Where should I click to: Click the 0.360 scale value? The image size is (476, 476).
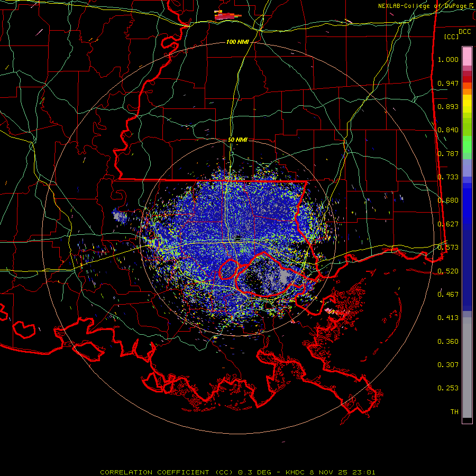pos(448,342)
